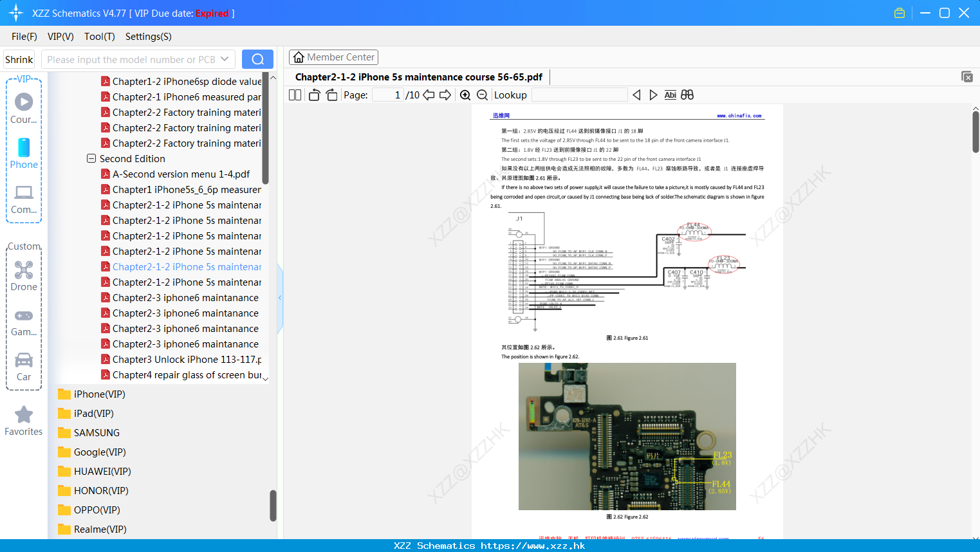The height and width of the screenshot is (552, 980).
Task: Open HONOR(VIP) folder
Action: [93, 490]
